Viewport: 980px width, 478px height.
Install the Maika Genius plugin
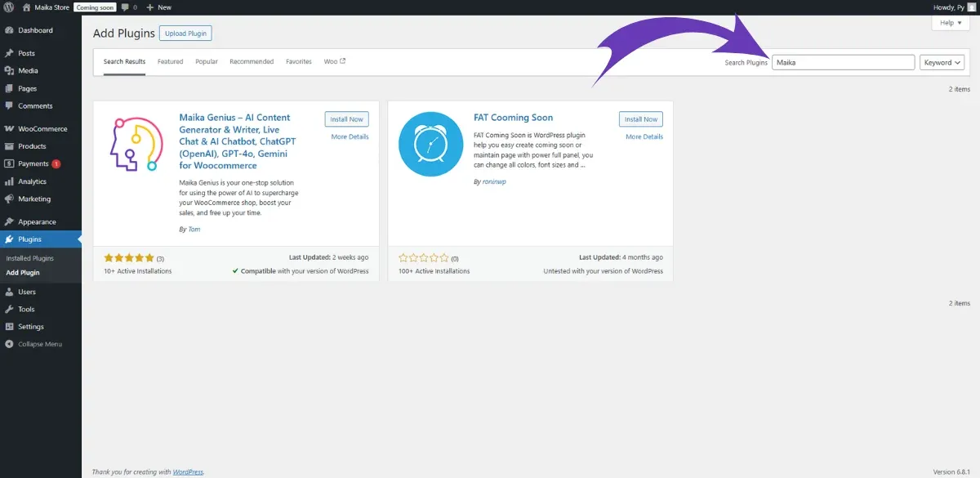346,119
